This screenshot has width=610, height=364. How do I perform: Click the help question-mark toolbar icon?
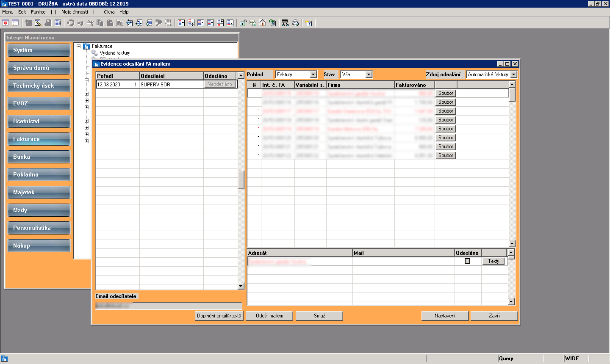tap(309, 23)
